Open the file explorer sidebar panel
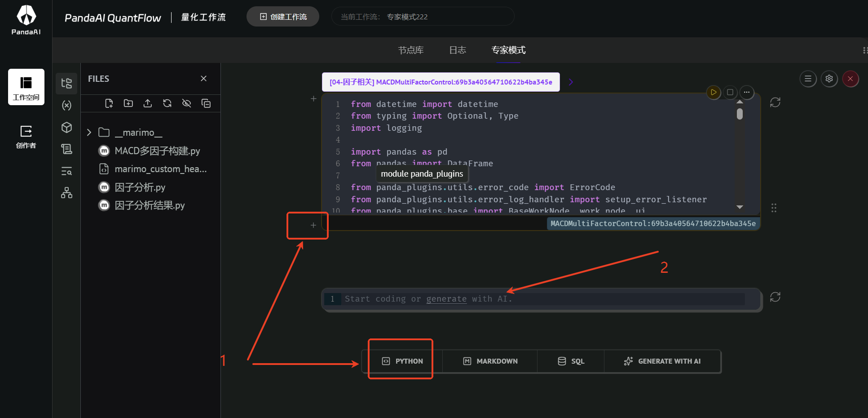Viewport: 868px width, 418px height. pos(66,83)
